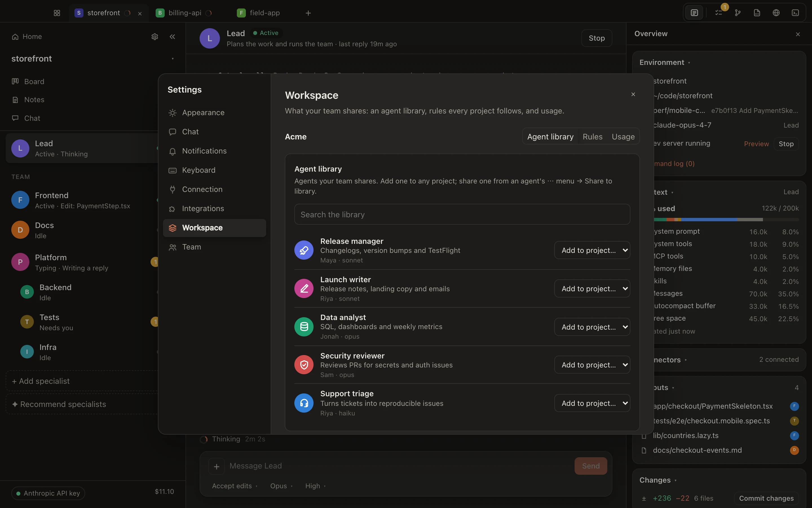
Task: Open Integrations in Settings sidebar
Action: pos(214,208)
